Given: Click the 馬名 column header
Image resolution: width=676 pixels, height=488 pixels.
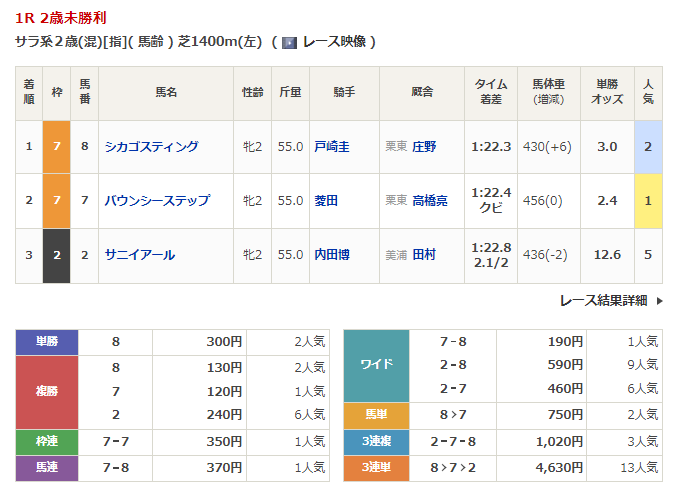Looking at the screenshot, I should pyautogui.click(x=166, y=92).
